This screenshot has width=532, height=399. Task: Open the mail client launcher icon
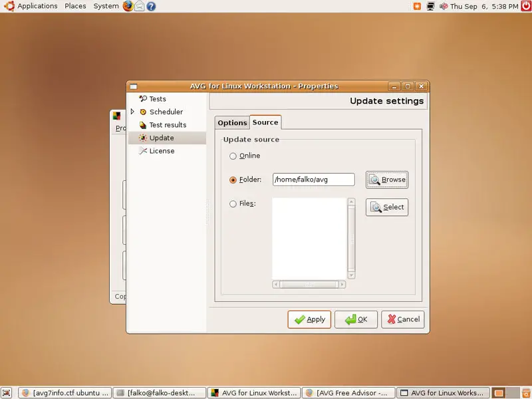click(x=140, y=6)
